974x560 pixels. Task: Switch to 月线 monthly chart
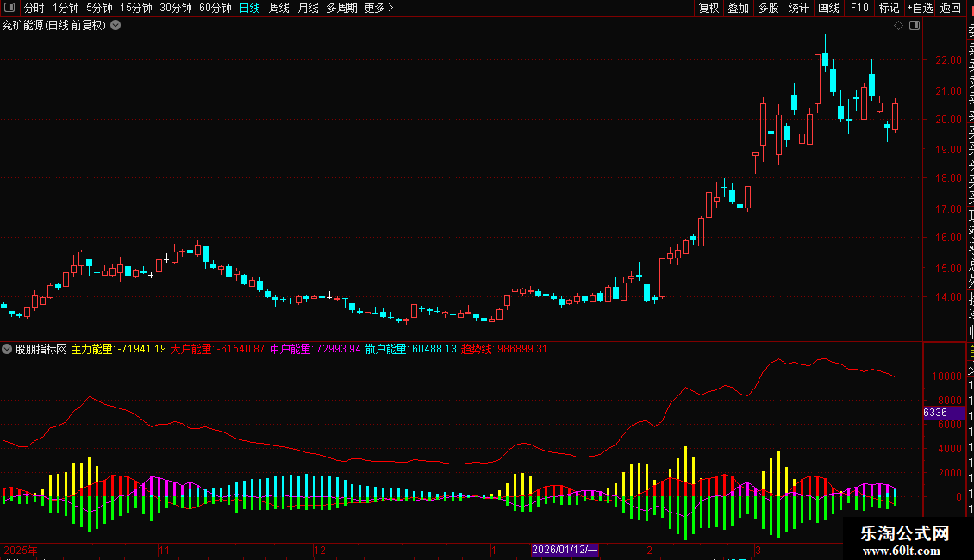tap(308, 8)
